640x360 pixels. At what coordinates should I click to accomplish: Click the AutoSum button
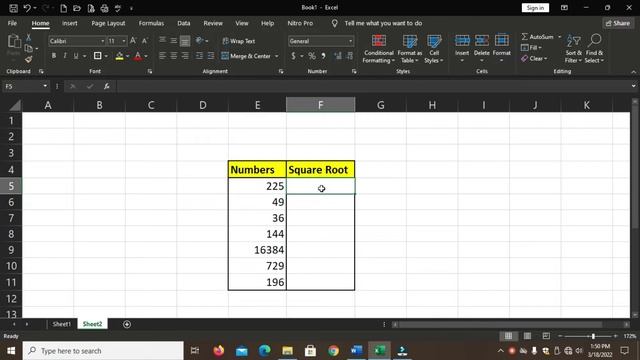537,37
